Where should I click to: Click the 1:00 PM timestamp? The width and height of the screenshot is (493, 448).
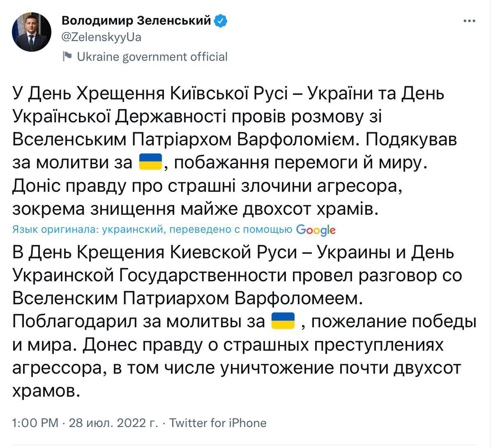tap(35, 423)
